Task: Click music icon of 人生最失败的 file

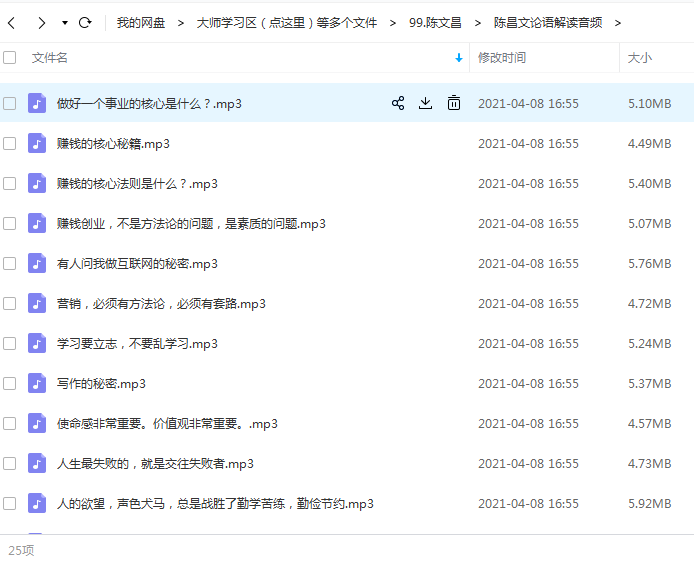Action: pyautogui.click(x=37, y=463)
